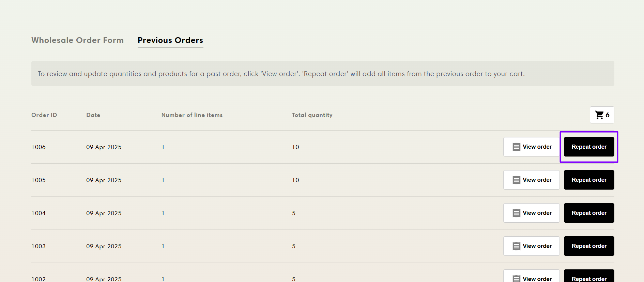View order 1004 details
644x282 pixels.
coord(537,213)
